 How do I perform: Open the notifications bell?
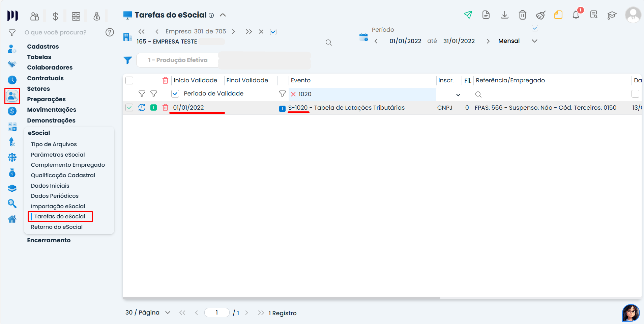[576, 15]
